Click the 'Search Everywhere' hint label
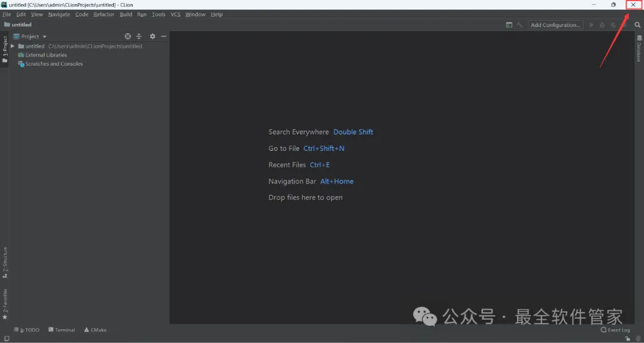Viewport: 644px width, 343px height. tap(299, 132)
